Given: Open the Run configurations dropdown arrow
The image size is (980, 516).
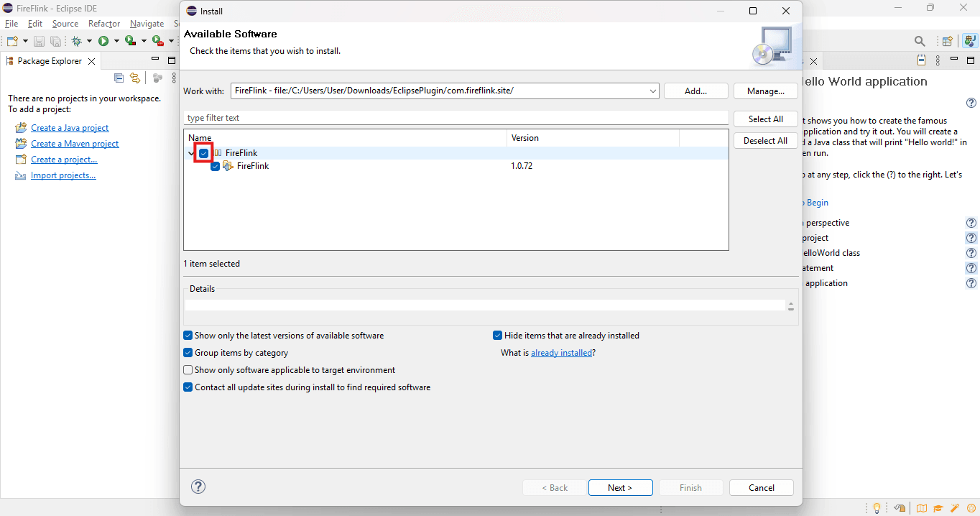Looking at the screenshot, I should click(x=116, y=41).
